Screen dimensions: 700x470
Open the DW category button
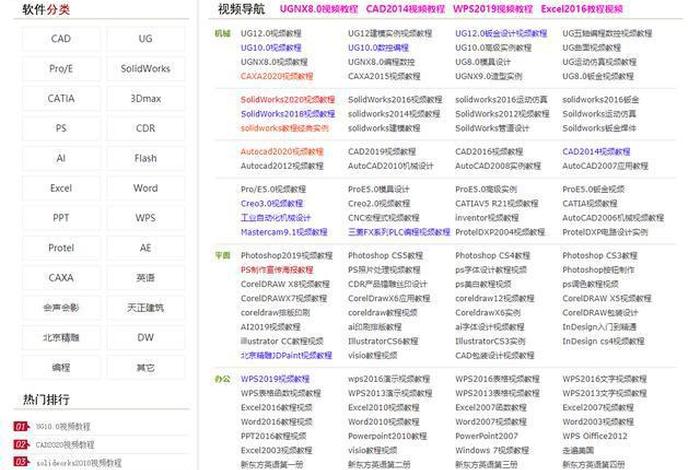point(146,338)
